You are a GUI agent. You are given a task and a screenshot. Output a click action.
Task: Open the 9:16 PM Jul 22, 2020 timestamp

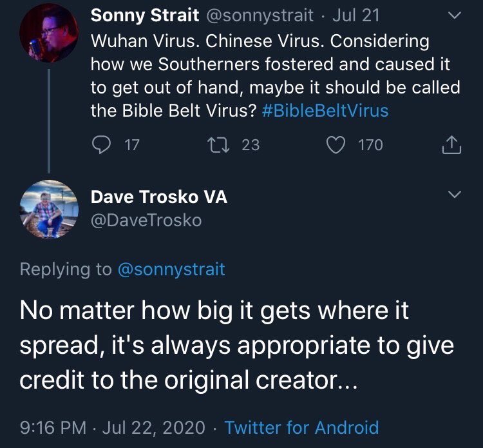(113, 427)
